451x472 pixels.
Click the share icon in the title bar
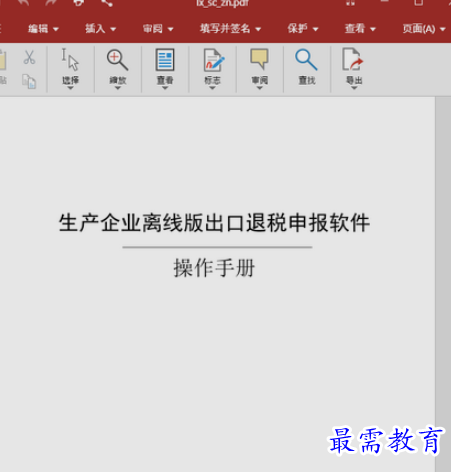107,3
